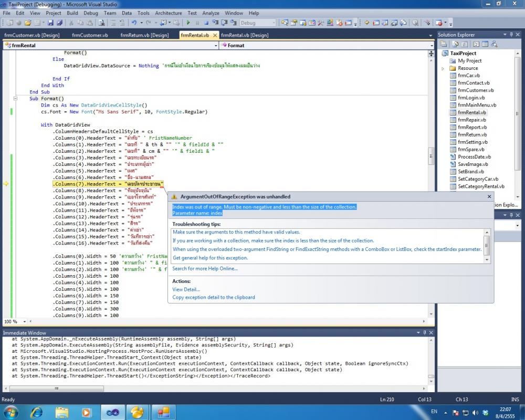Click Get general help for this exception
The width and height of the screenshot is (525, 420).
tap(211, 258)
